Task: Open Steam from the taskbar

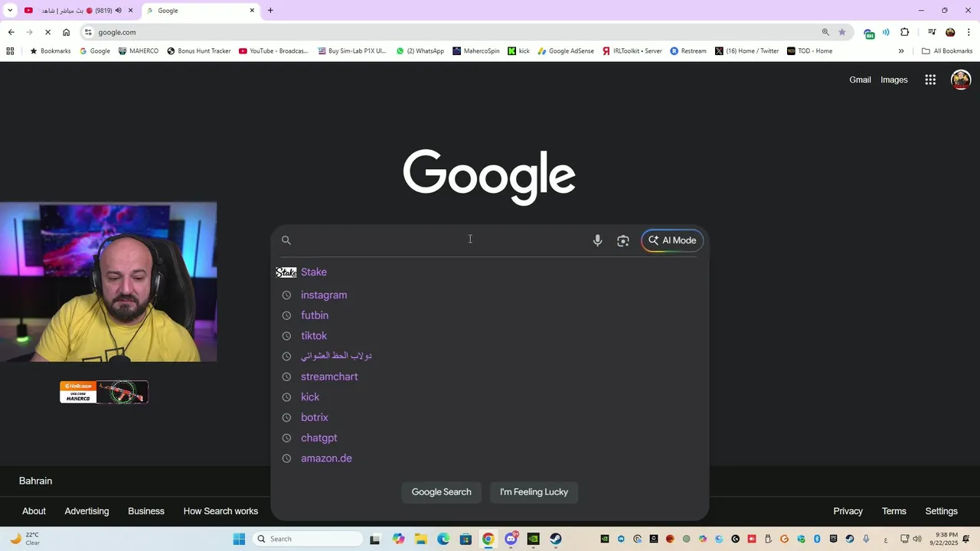Action: [555, 539]
